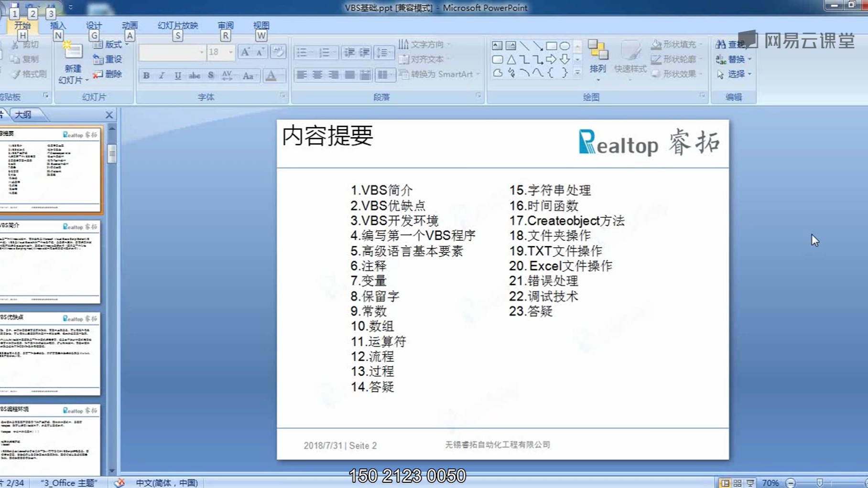Increase list indent level icon
Viewport: 868px width, 488px height.
coord(364,52)
